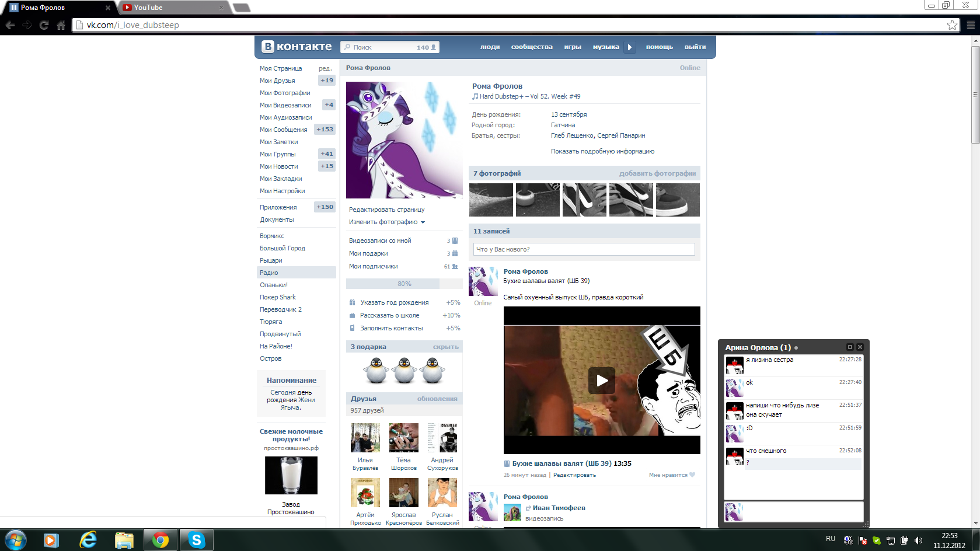Click Рассказать о школе
Screen dimensions: 980x551
click(x=390, y=315)
